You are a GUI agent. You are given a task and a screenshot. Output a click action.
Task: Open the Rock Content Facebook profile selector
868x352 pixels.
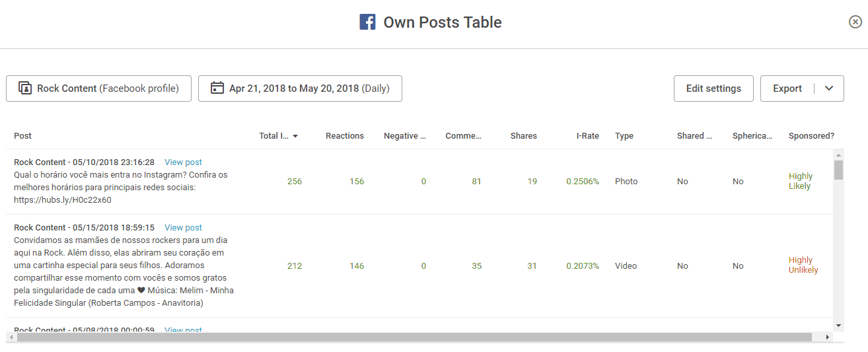click(x=98, y=88)
